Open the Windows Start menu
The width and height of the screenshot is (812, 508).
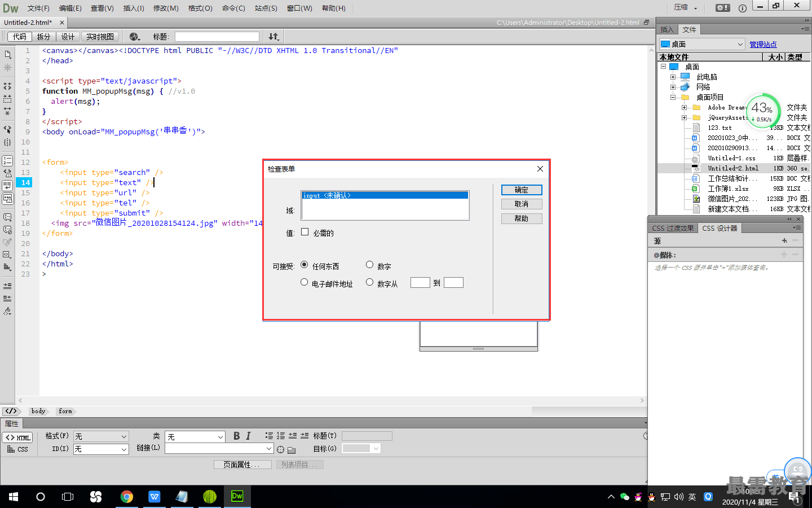(14, 497)
